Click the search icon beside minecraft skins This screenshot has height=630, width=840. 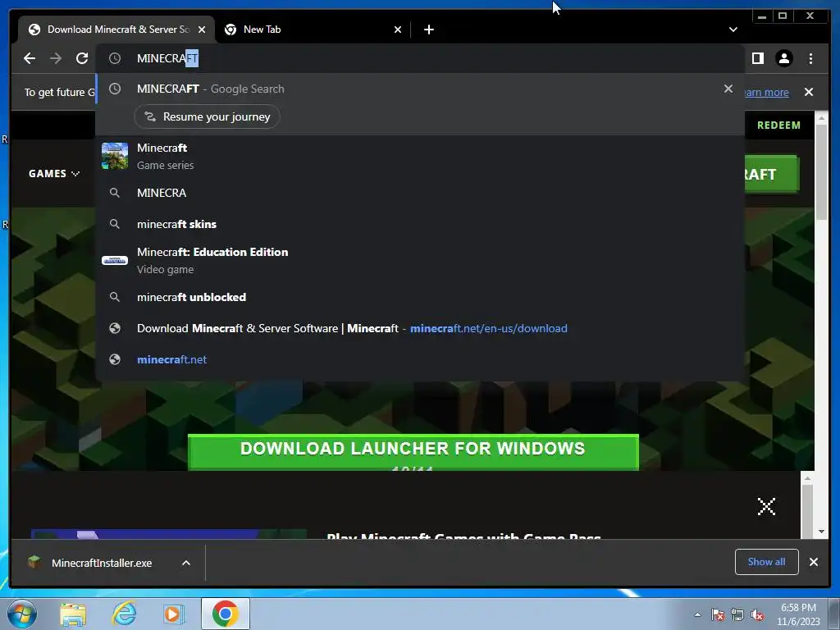115,224
